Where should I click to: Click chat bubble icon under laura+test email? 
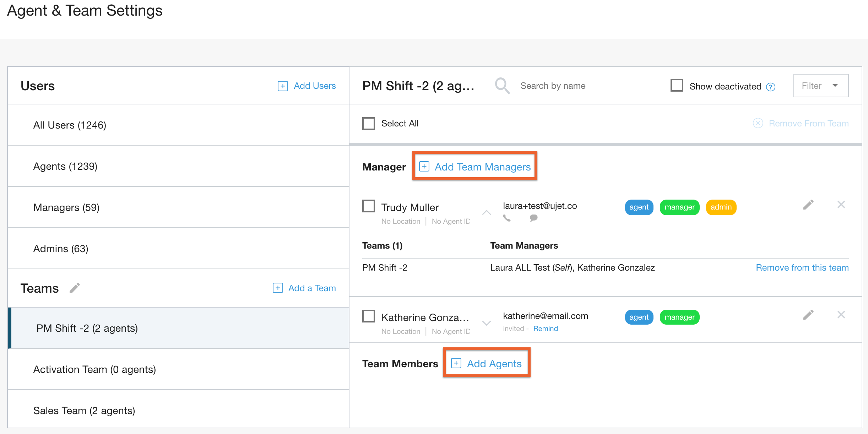(533, 218)
